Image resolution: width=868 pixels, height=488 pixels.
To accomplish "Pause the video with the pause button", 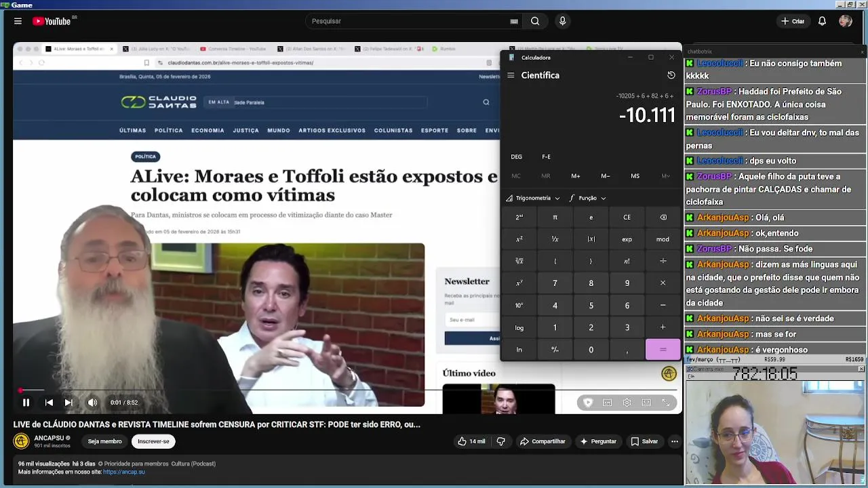I will (26, 403).
